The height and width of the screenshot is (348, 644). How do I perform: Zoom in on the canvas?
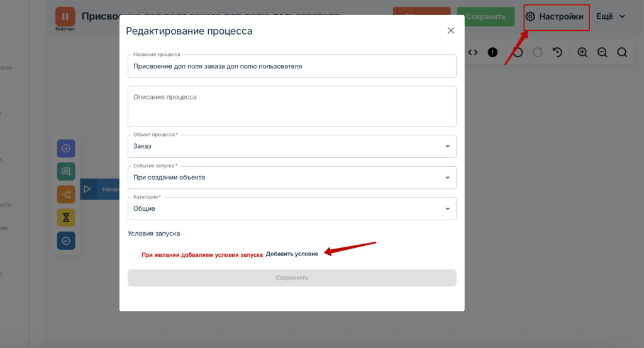tap(582, 52)
